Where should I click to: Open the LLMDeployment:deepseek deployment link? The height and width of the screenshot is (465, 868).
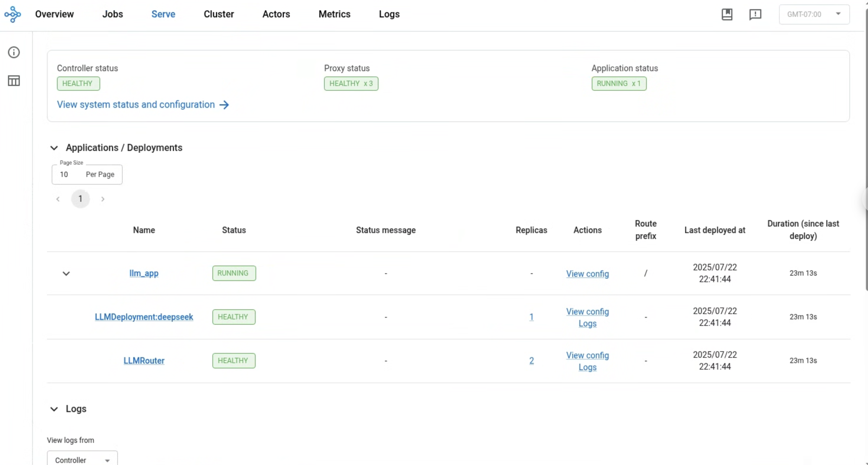point(144,317)
